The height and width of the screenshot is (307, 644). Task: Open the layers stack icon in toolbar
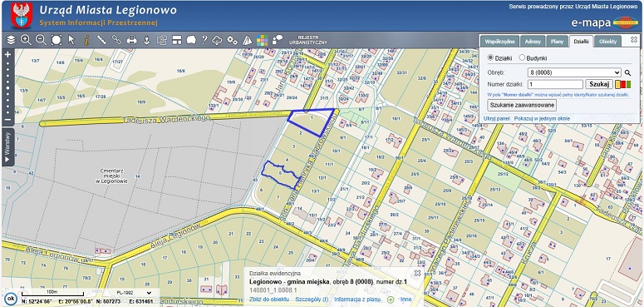click(x=11, y=40)
